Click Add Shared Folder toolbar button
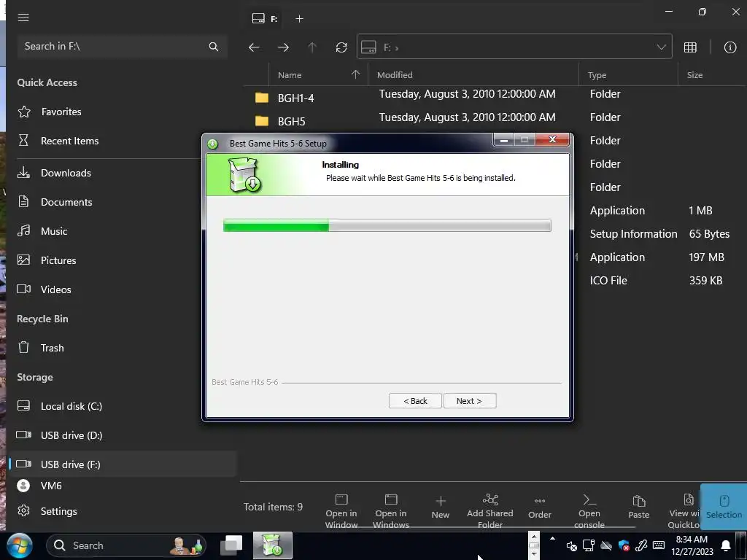 [490, 511]
